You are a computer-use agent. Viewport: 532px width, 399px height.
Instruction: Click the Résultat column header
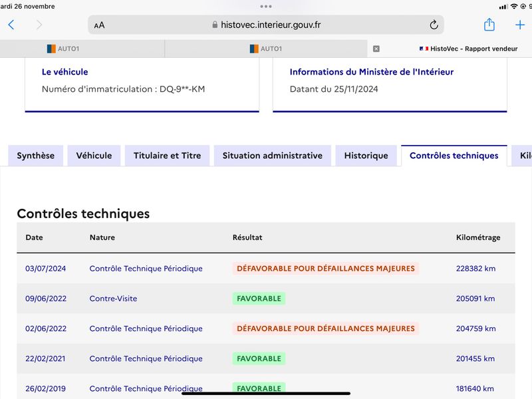[x=247, y=237]
